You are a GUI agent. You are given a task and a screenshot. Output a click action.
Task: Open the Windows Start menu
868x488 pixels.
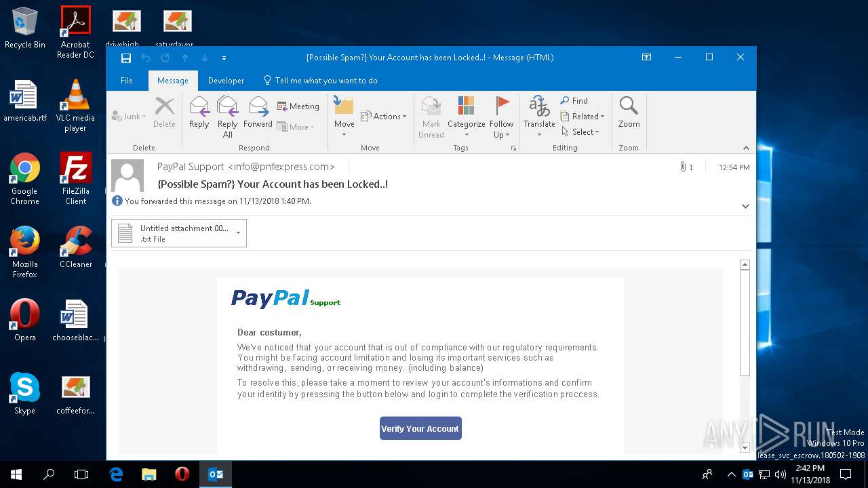(x=16, y=474)
